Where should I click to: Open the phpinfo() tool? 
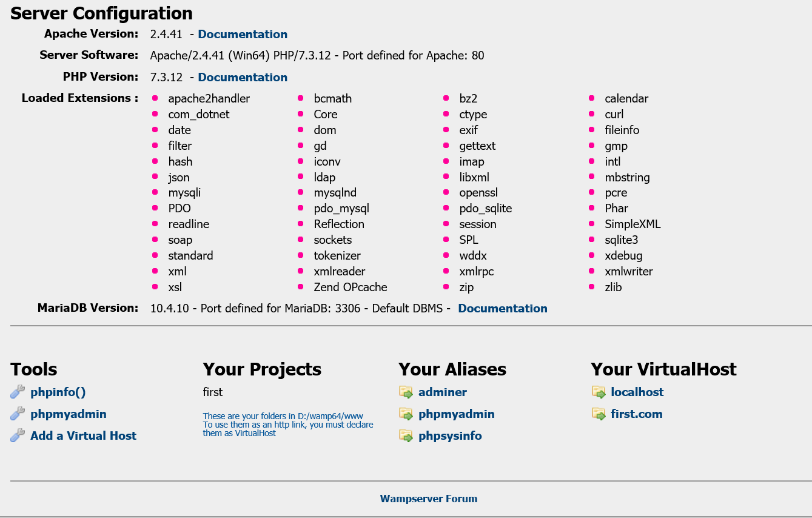pos(58,392)
